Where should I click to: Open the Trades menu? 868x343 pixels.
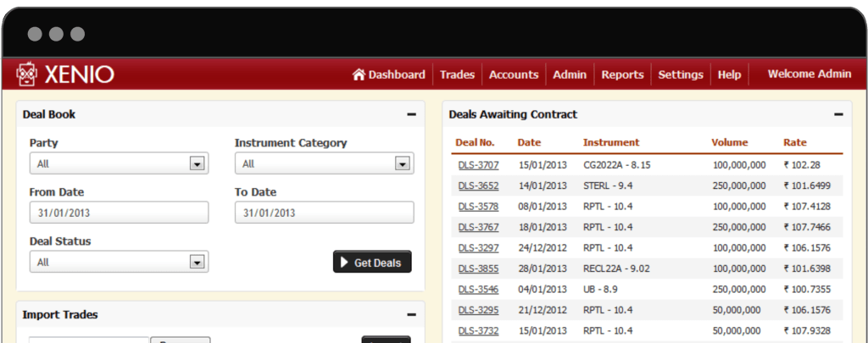coord(457,75)
